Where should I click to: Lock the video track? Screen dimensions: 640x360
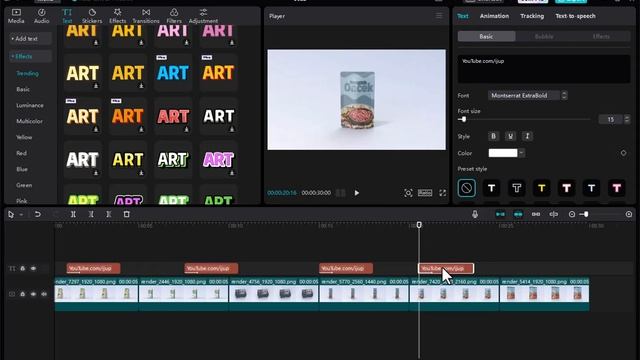coord(23,294)
